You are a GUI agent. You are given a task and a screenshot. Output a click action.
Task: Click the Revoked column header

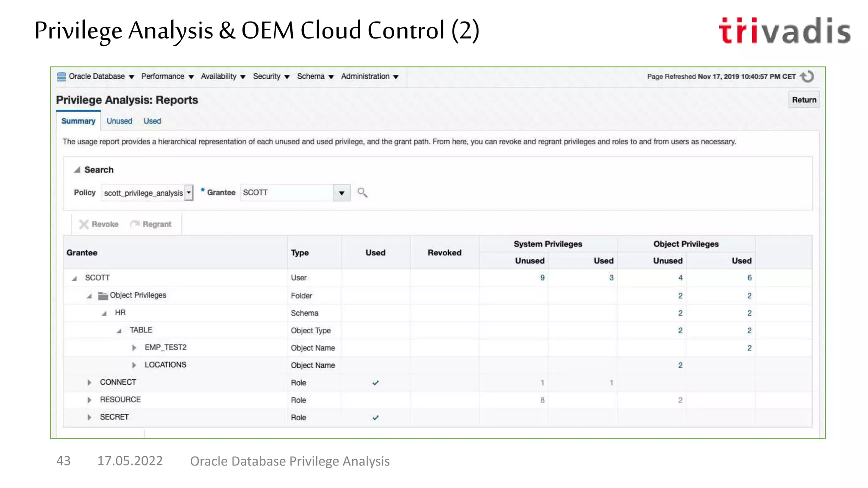444,253
